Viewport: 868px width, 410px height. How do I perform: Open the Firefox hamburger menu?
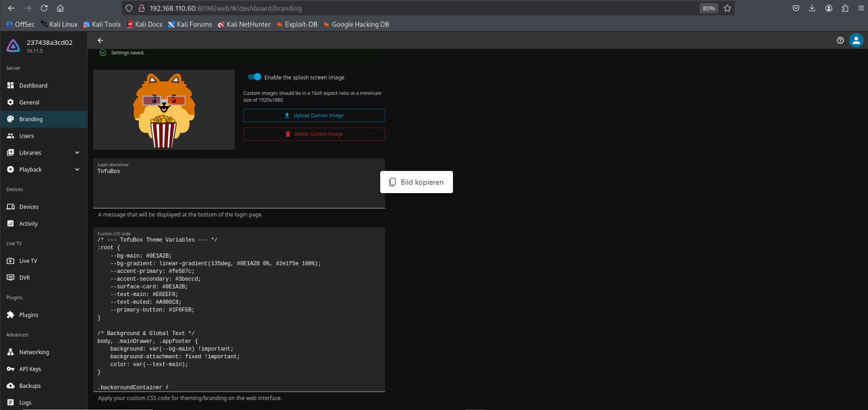(861, 8)
